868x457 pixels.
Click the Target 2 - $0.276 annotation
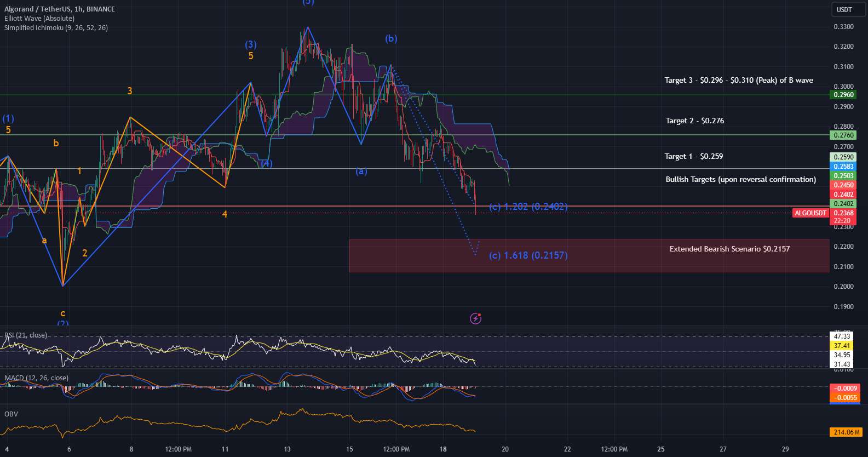(x=695, y=121)
